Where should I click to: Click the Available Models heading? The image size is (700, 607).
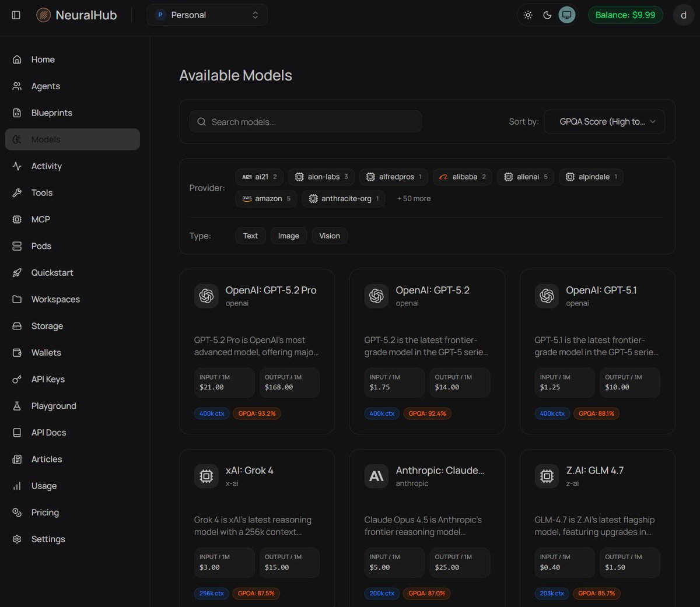pos(236,76)
